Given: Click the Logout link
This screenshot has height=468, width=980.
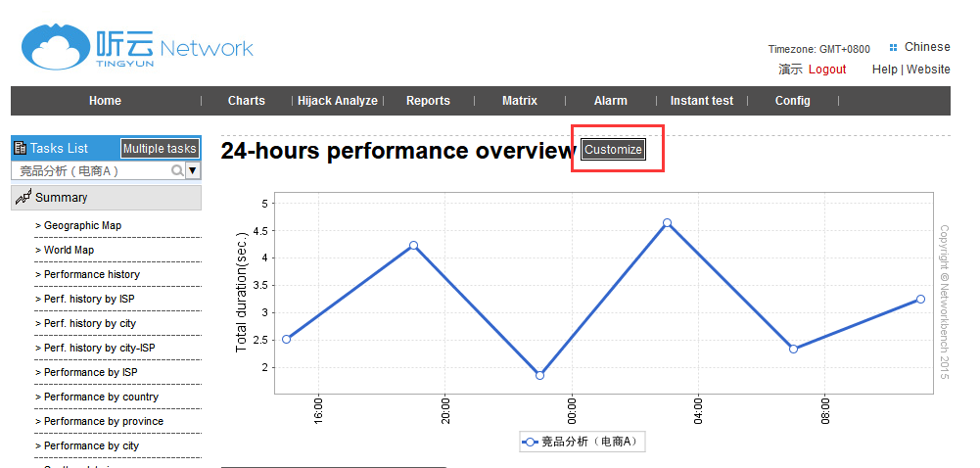Looking at the screenshot, I should [827, 70].
